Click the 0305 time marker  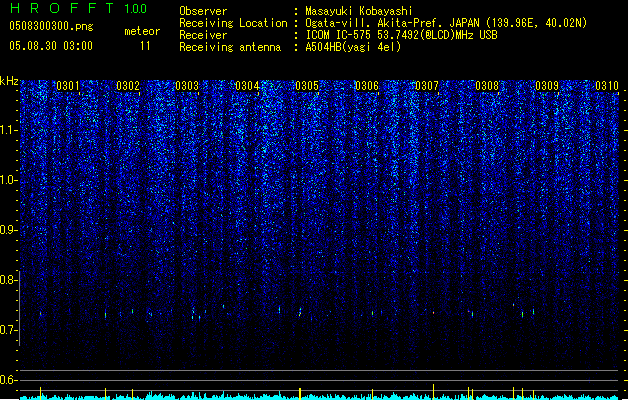307,86
